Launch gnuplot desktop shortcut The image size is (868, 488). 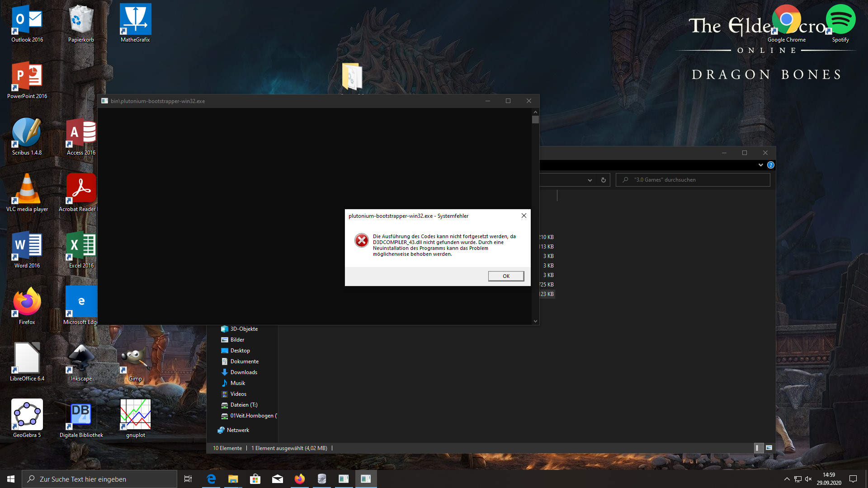pos(135,419)
